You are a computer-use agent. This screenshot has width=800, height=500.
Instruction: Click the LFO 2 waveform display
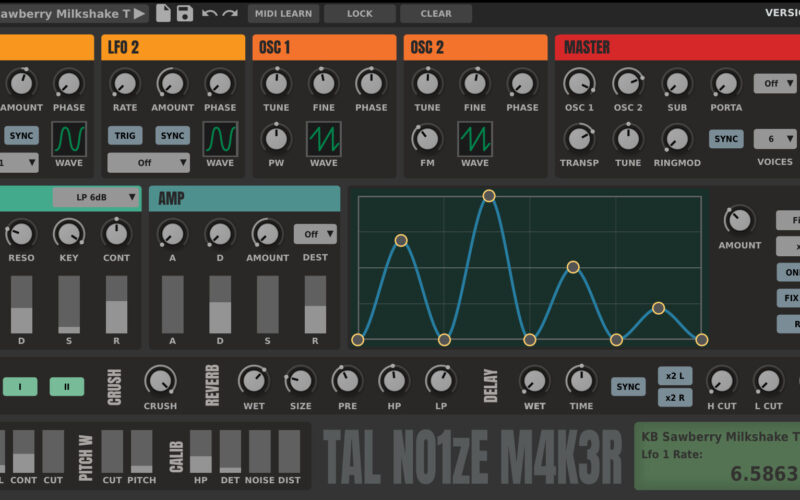pos(220,139)
